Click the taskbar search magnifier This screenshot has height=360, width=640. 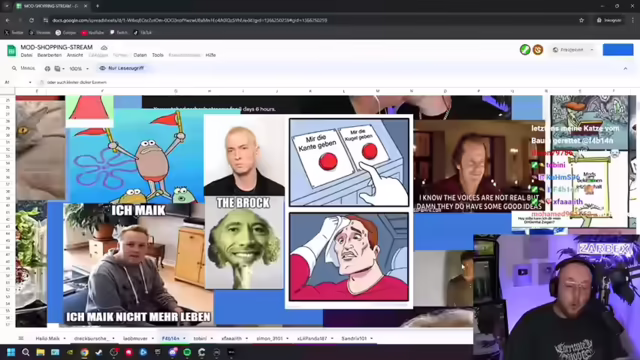(x=26, y=352)
